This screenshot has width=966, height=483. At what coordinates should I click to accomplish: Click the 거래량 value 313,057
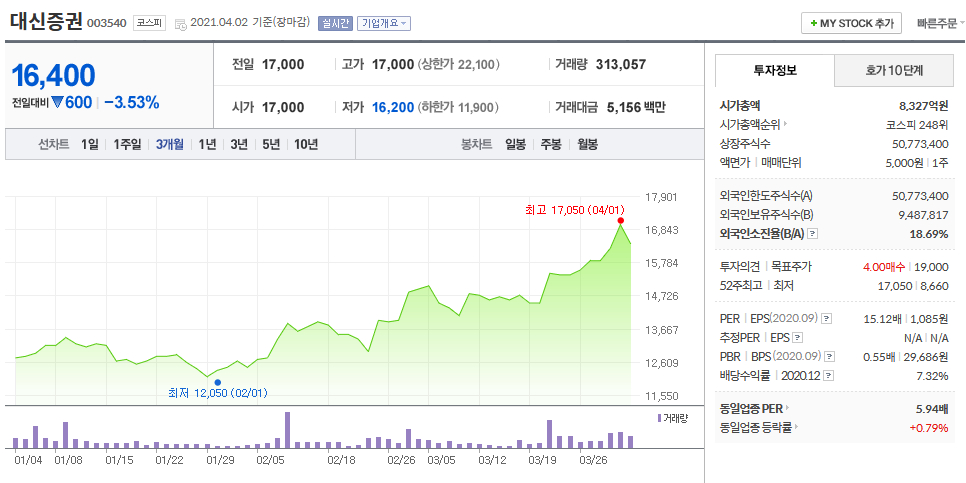point(621,64)
